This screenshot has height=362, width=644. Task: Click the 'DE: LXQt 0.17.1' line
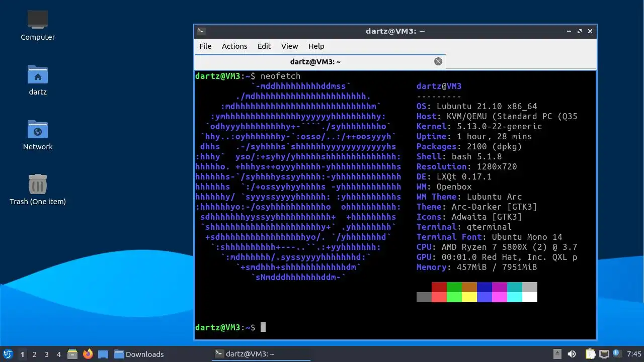click(454, 176)
